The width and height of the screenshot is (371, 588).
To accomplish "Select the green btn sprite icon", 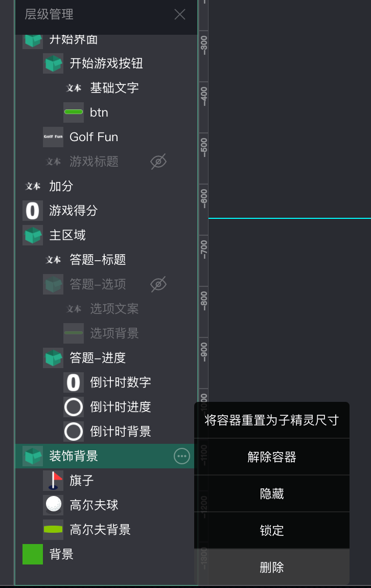I will 74,112.
